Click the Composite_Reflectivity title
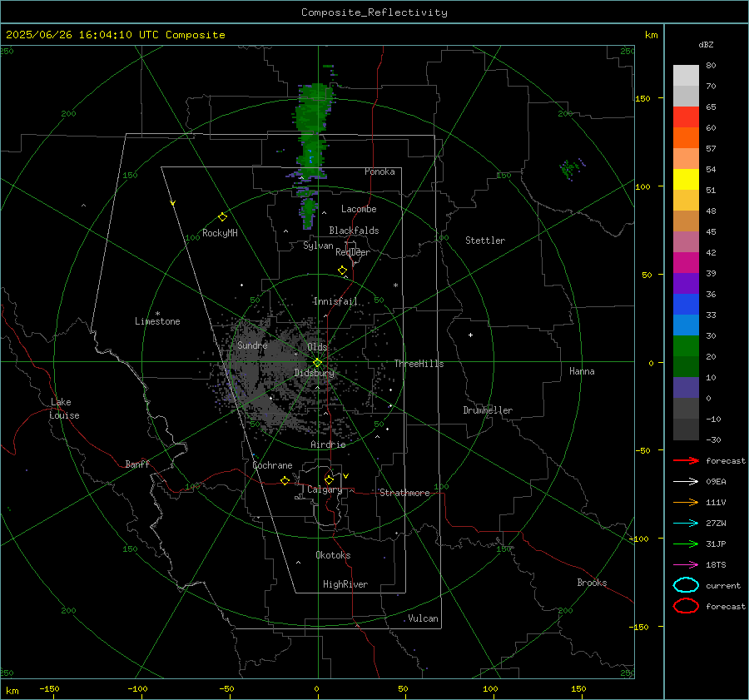 [374, 12]
